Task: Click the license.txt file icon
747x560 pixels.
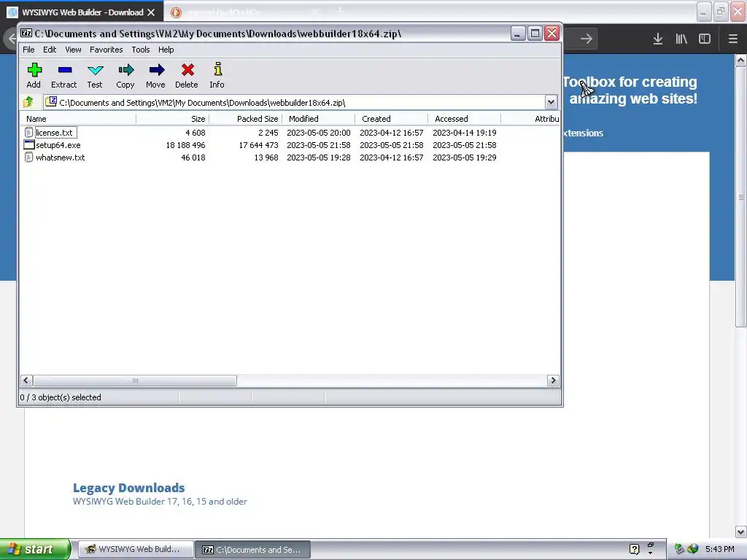Action: point(28,133)
